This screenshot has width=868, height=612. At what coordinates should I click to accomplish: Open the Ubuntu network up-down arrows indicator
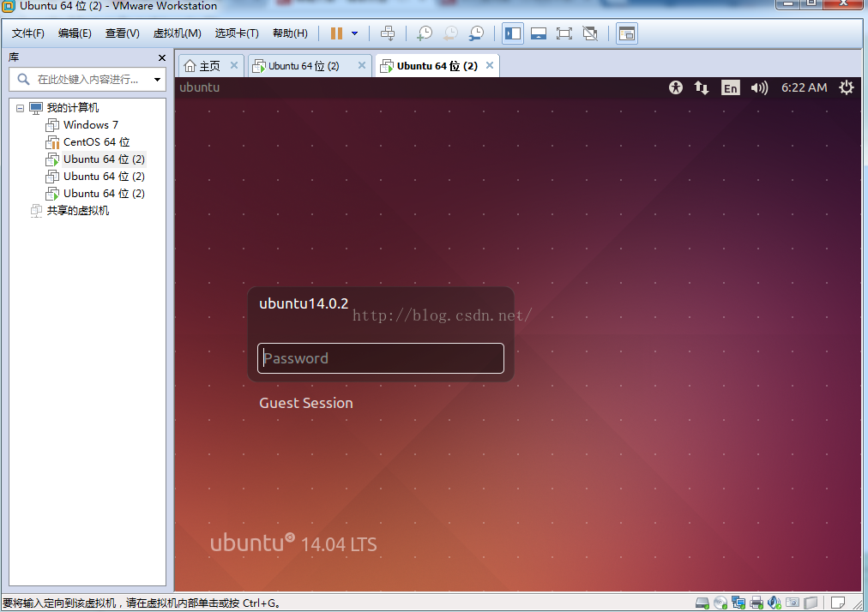click(x=702, y=87)
